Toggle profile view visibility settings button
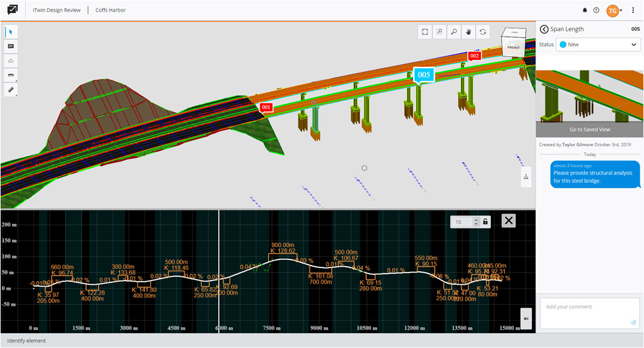644x348 pixels. click(x=526, y=318)
